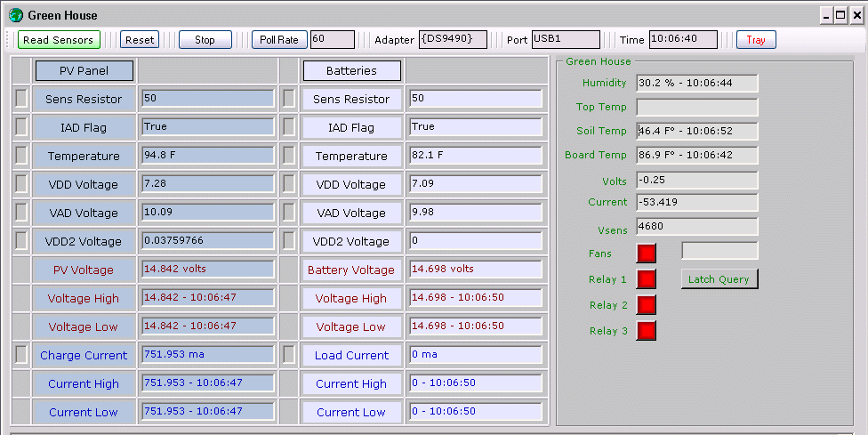Select the Port USB1 field
This screenshot has height=435, width=868.
[x=566, y=40]
